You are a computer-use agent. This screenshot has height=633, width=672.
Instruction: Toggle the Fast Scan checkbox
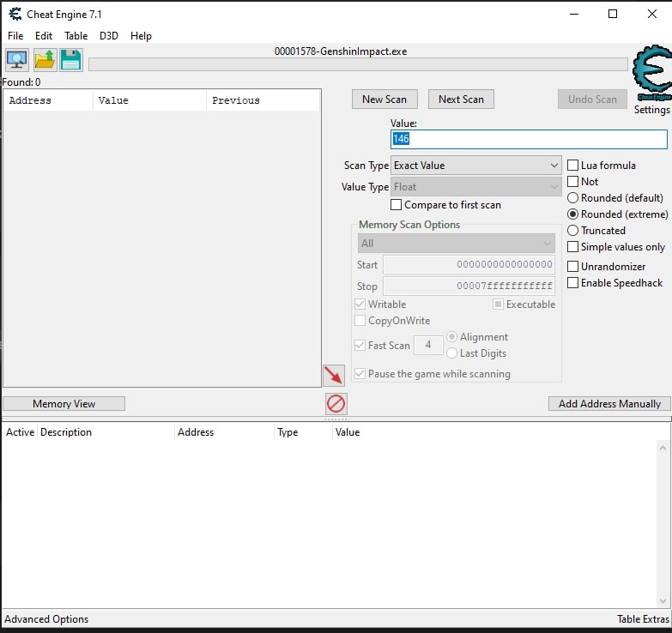point(360,345)
